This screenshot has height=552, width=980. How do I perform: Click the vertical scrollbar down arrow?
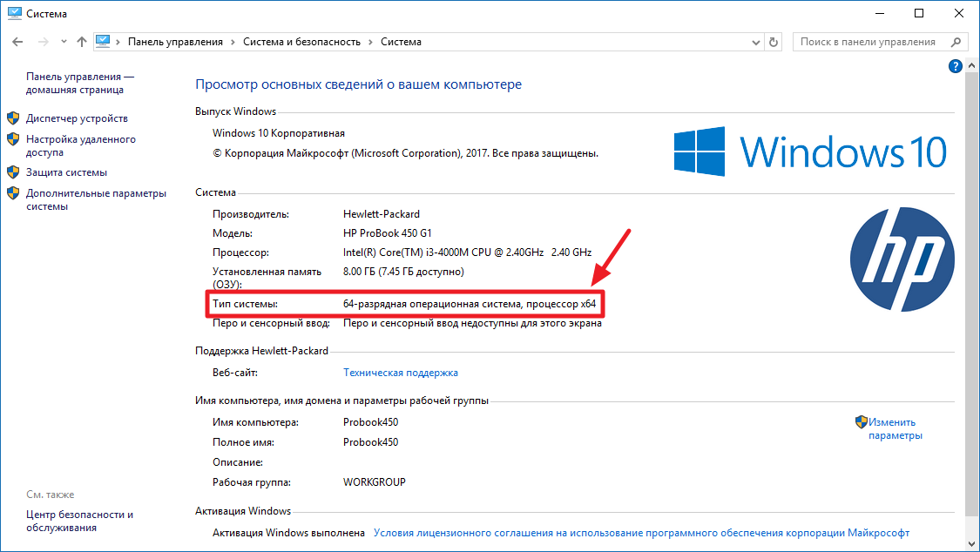pyautogui.click(x=972, y=544)
